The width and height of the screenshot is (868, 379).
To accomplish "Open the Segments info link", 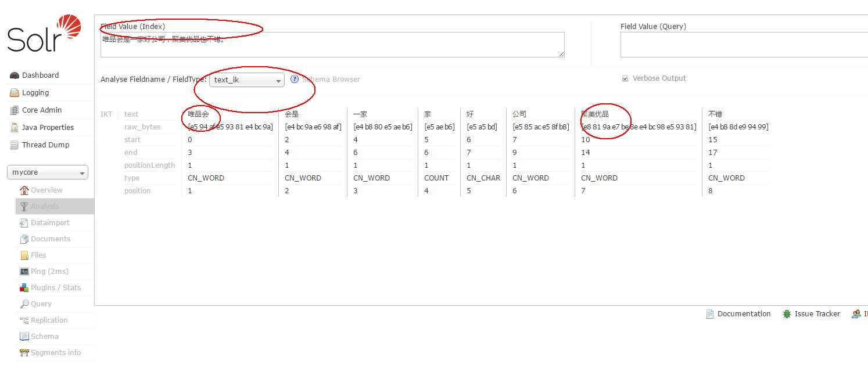I will point(56,353).
